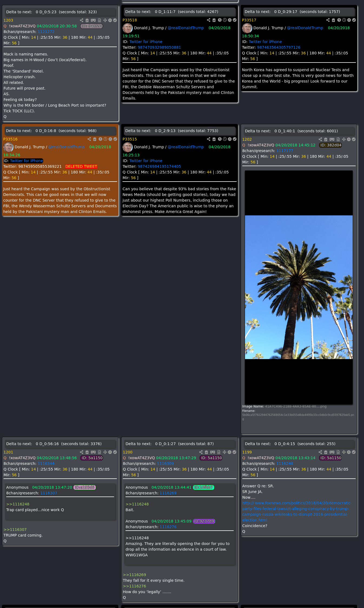Viewport: 364px width, 608px height.
Task: Toggle the checkmark circle on tweet P33518
Action: tap(234, 20)
